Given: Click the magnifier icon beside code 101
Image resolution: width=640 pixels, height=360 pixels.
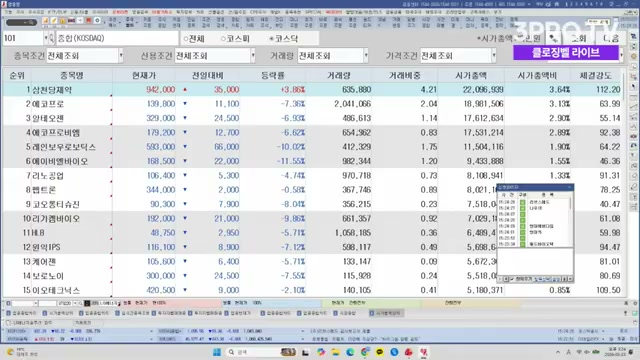Looking at the screenshot, I should [52, 38].
